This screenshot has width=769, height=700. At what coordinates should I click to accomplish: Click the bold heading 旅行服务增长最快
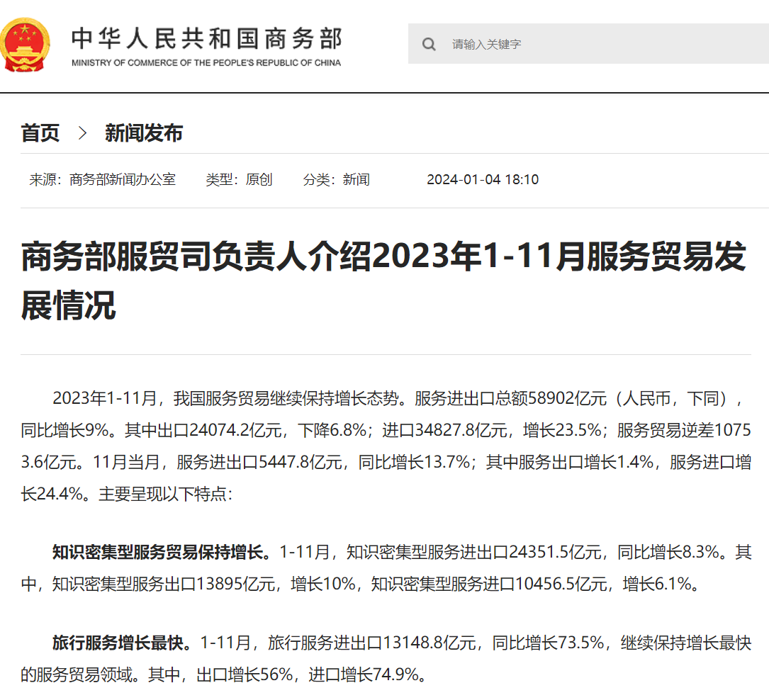pyautogui.click(x=121, y=643)
